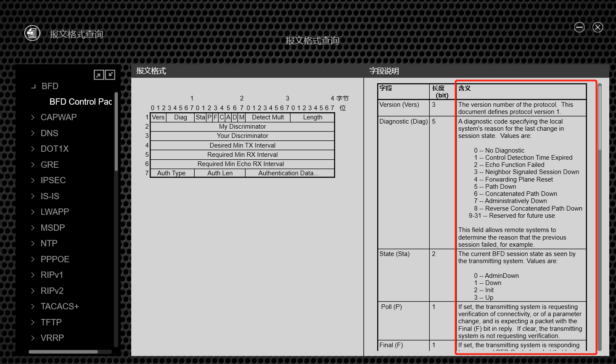616x364 pixels.
Task: Click the packet format query app logo icon
Action: point(32,33)
